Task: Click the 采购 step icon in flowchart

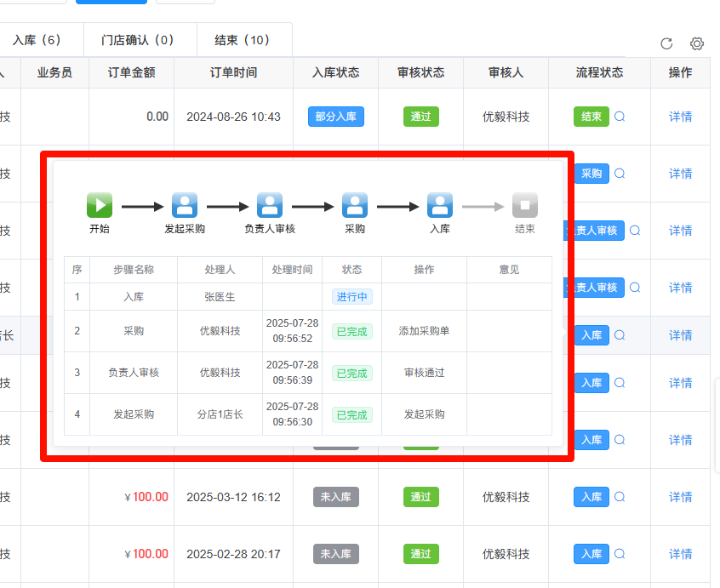Action: pos(355,205)
